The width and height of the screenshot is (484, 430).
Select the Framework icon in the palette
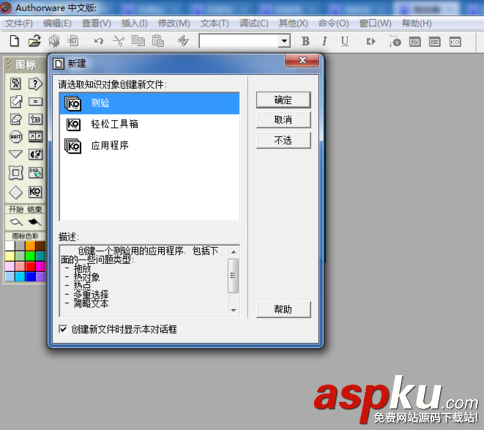click(16, 173)
